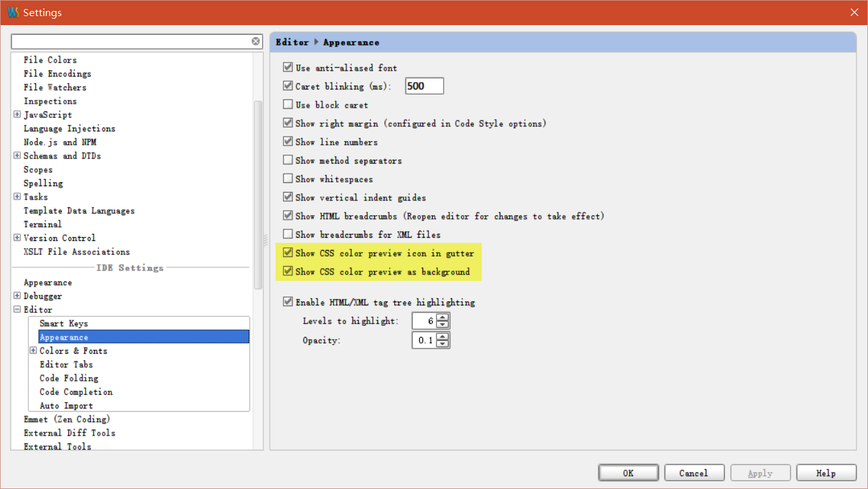Image resolution: width=868 pixels, height=489 pixels.
Task: Toggle CSS color preview as background
Action: click(288, 272)
